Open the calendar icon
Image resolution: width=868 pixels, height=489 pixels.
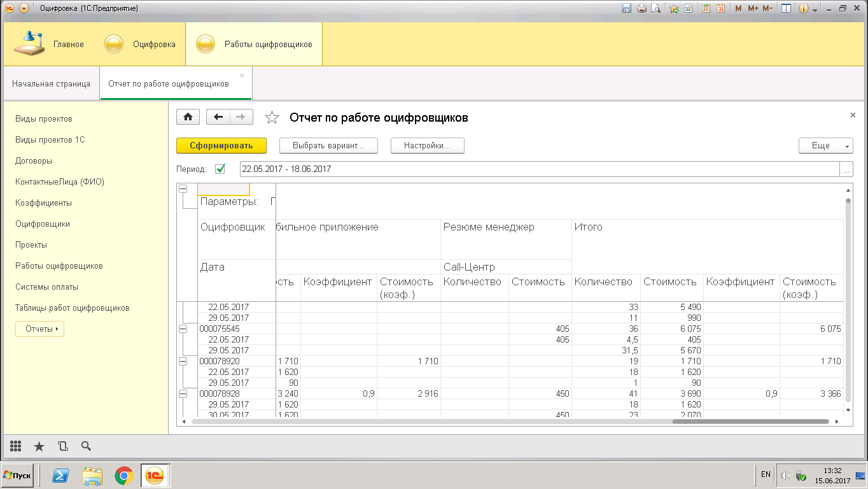pyautogui.click(x=721, y=9)
